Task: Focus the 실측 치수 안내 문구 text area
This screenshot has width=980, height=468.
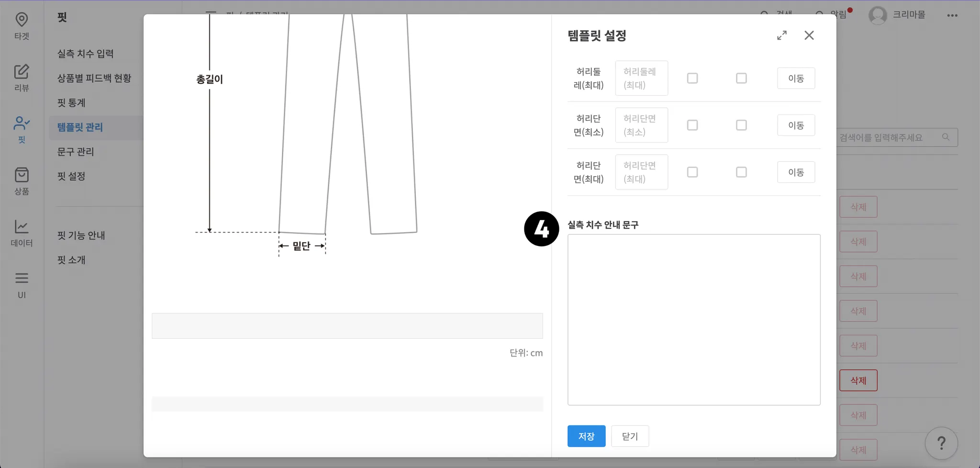Action: 694,320
